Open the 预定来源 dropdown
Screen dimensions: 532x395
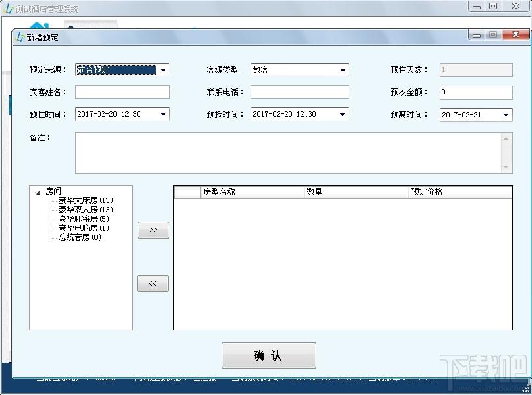[x=163, y=71]
